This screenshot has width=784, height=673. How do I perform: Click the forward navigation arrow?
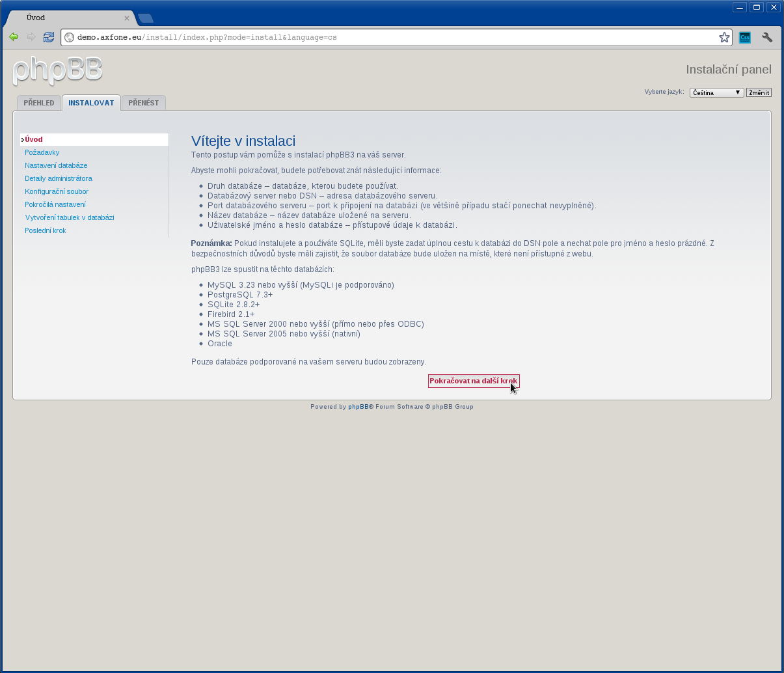click(x=31, y=37)
